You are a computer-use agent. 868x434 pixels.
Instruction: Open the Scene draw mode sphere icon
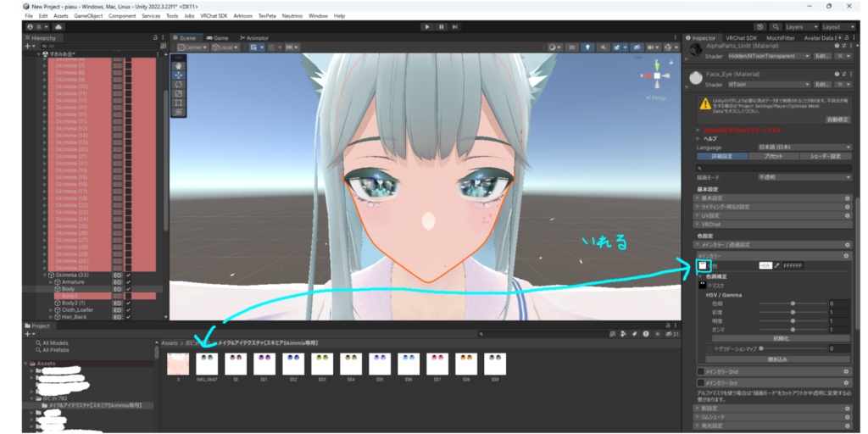554,47
